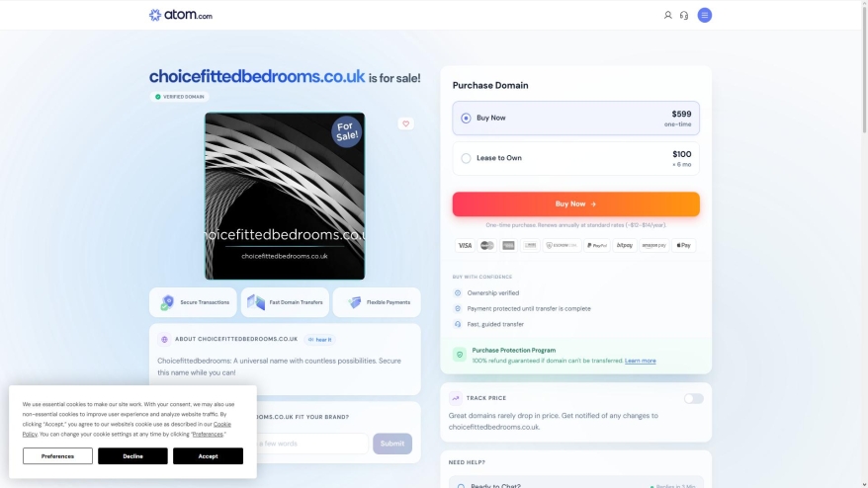The image size is (868, 488).
Task: Click the Flexible Payments icon
Action: (x=354, y=302)
